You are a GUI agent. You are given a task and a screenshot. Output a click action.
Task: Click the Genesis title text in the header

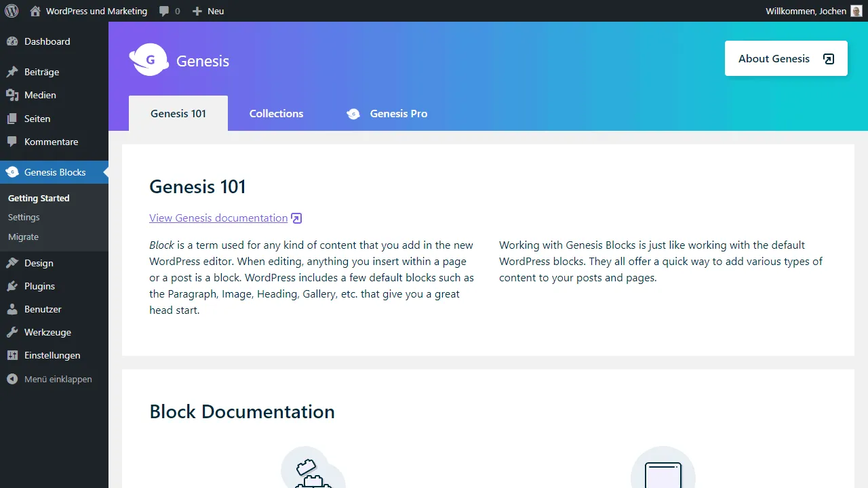(x=203, y=61)
